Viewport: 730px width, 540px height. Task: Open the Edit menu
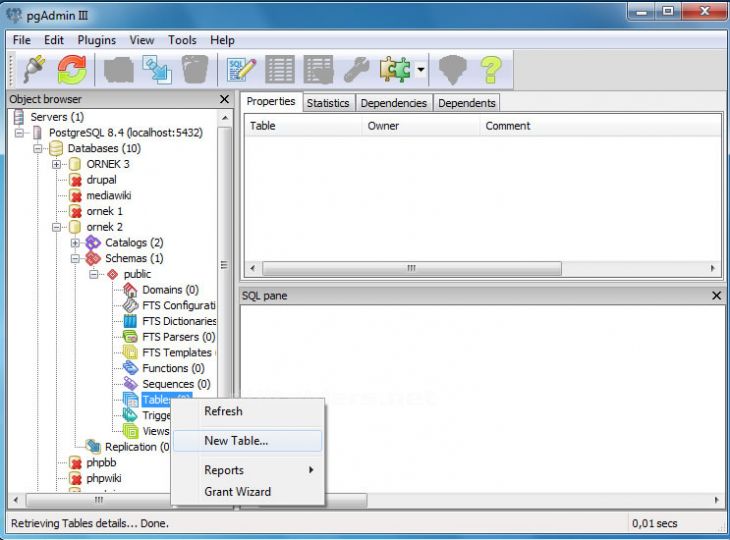click(54, 40)
